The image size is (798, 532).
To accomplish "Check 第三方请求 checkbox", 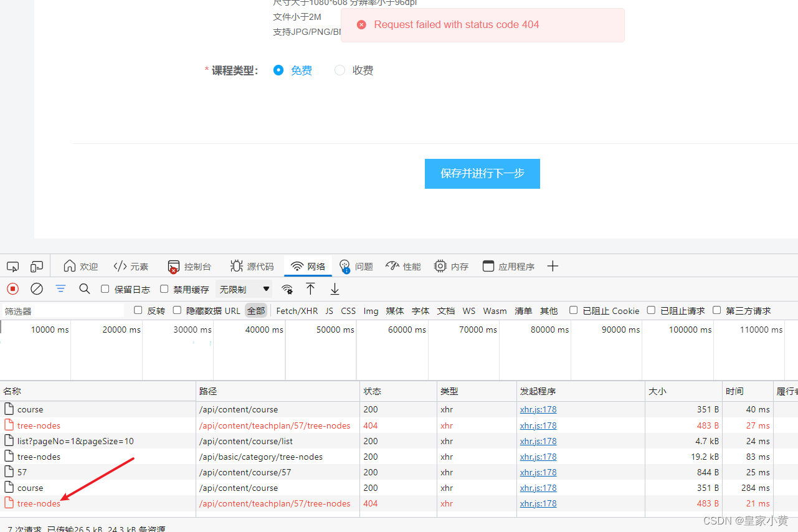I will click(716, 310).
